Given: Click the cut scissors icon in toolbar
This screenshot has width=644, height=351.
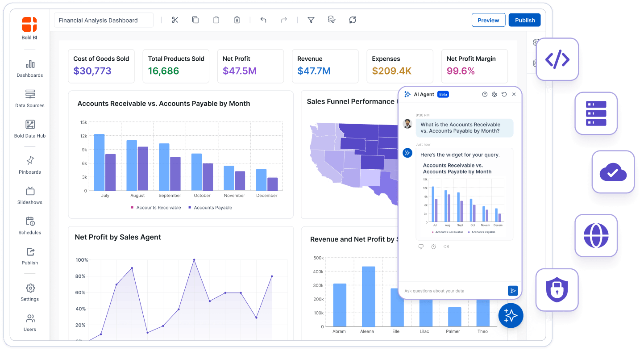Looking at the screenshot, I should point(175,20).
